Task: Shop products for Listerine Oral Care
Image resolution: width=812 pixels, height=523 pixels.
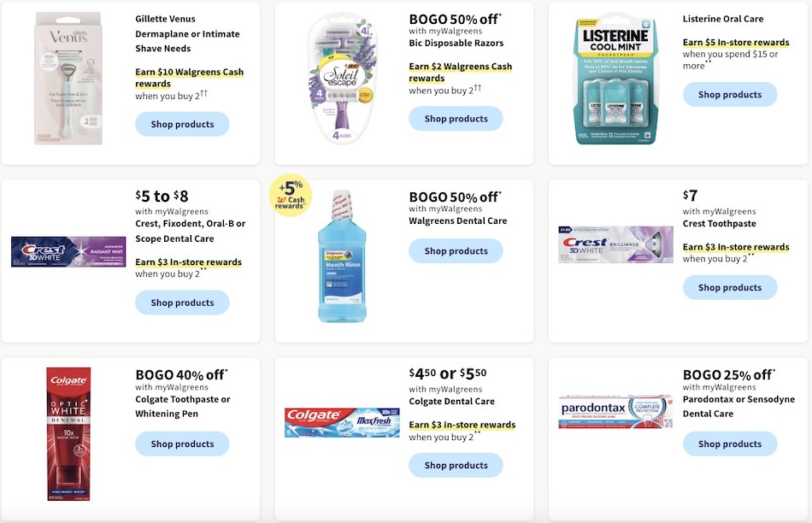Action: [730, 94]
